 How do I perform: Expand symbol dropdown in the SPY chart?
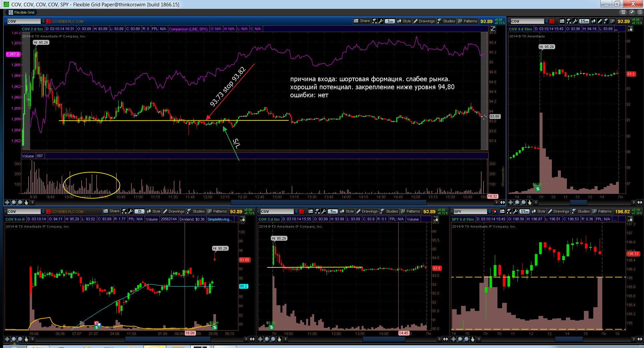[x=489, y=212]
